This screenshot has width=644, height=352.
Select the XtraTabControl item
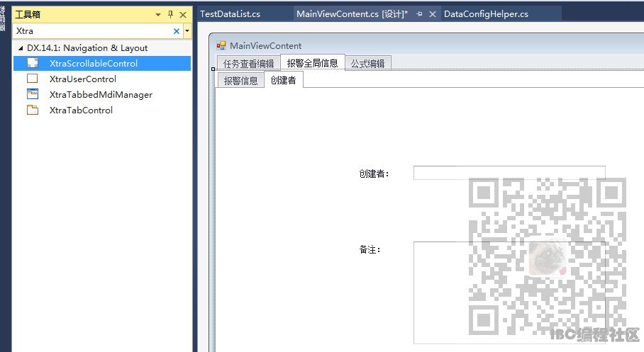(x=102, y=110)
